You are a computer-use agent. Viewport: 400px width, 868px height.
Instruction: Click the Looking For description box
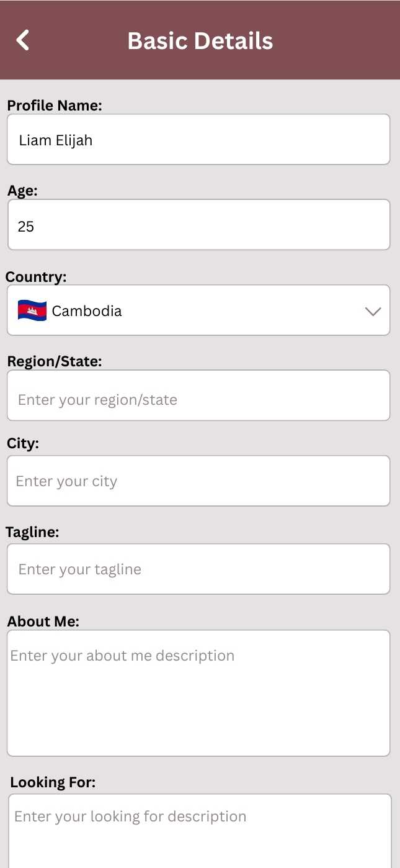[x=200, y=832]
